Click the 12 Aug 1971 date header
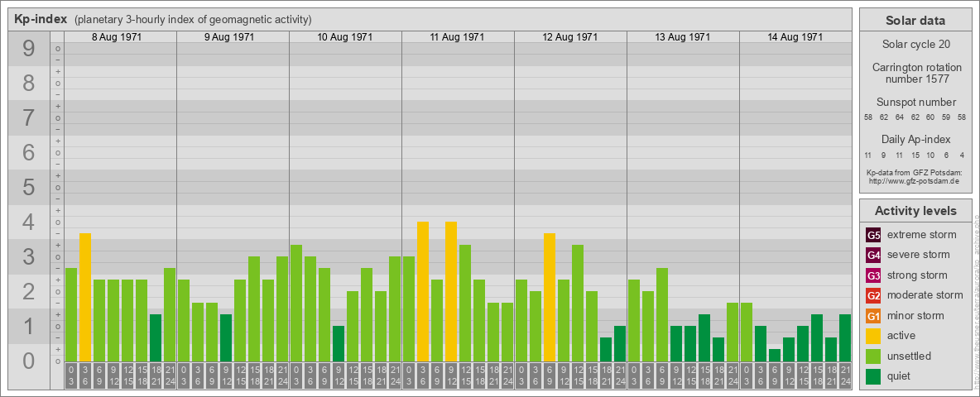 (570, 37)
